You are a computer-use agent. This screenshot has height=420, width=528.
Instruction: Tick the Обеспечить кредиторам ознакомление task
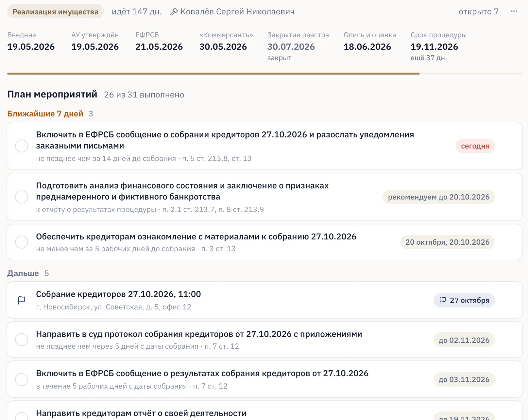(22, 242)
